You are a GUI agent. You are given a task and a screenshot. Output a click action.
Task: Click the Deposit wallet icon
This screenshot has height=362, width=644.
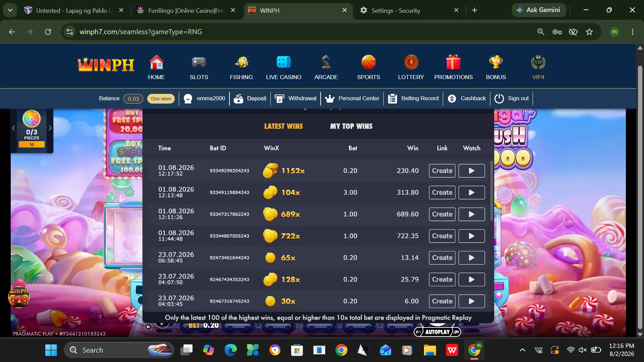point(238,99)
